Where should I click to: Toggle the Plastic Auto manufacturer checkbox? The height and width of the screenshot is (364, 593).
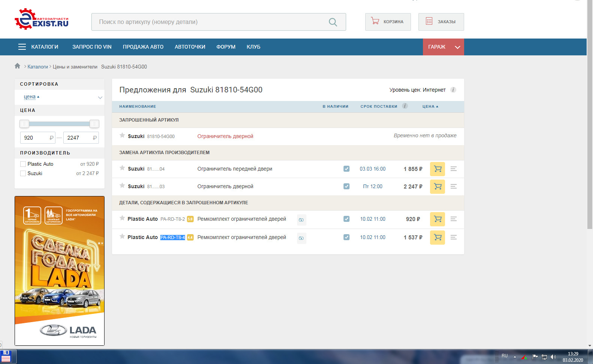click(23, 164)
